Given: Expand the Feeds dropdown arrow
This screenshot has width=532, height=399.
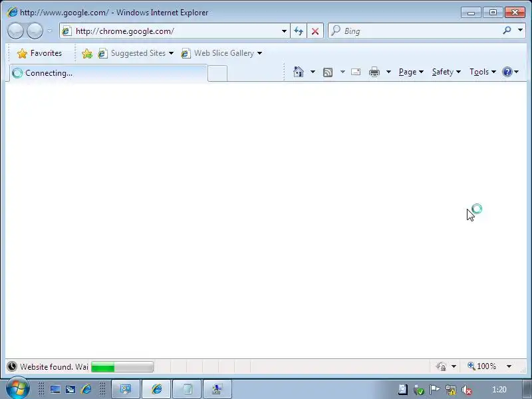Looking at the screenshot, I should [x=342, y=72].
